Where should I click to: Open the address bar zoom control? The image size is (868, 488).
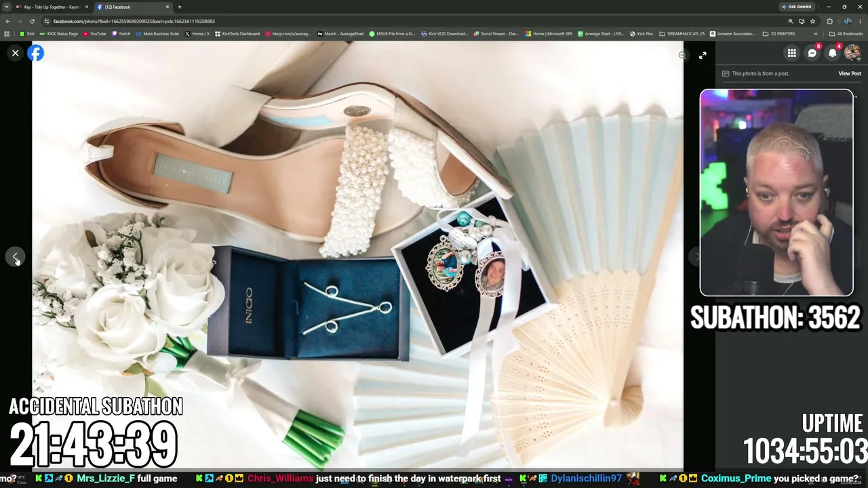coord(791,21)
